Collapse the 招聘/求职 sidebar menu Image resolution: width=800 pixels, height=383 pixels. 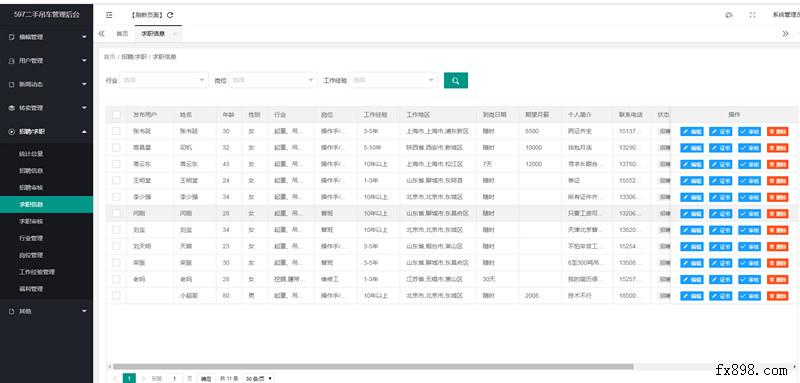[x=46, y=132]
